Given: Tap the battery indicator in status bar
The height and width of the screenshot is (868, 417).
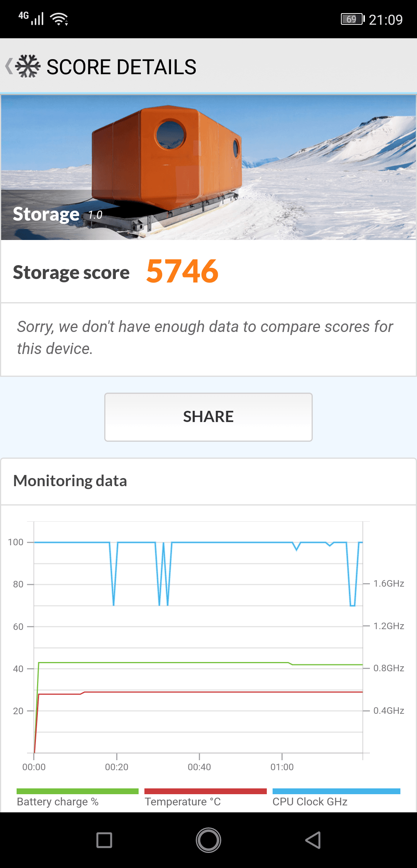Looking at the screenshot, I should click(352, 19).
